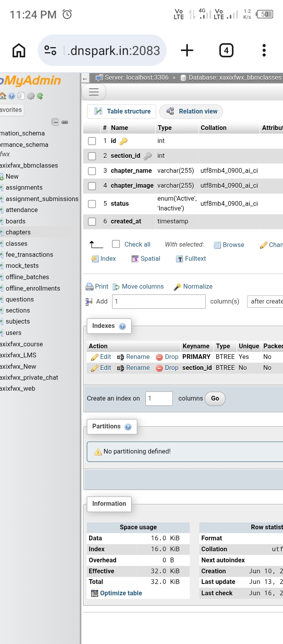Image resolution: width=283 pixels, height=644 pixels.
Task: Click the Add column icon
Action: (x=89, y=302)
